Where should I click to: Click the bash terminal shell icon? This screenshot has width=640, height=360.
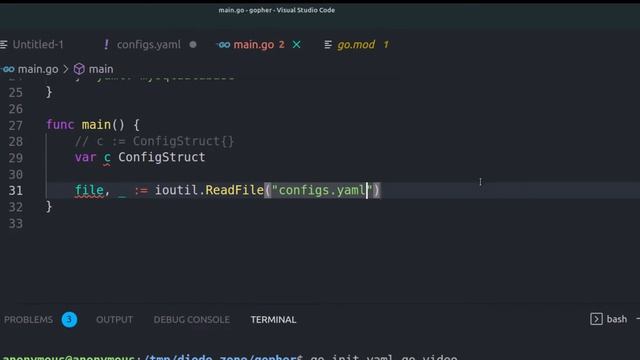(x=596, y=319)
